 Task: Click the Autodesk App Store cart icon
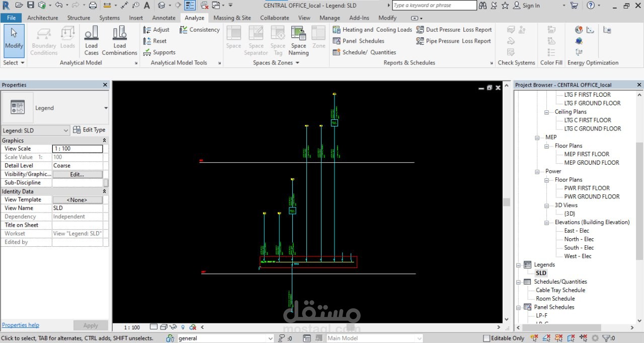tap(574, 6)
